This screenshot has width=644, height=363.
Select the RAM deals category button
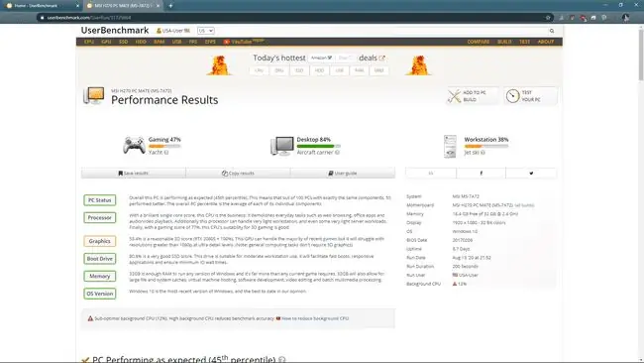click(359, 70)
